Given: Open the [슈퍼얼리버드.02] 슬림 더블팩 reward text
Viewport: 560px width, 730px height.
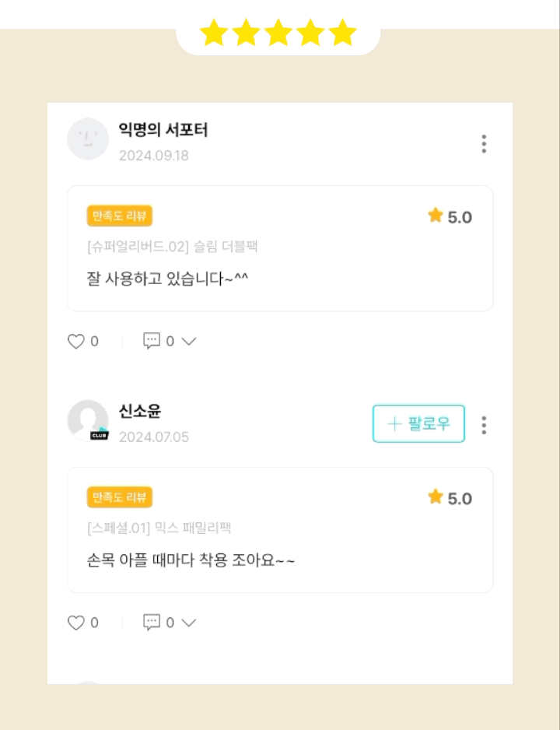Looking at the screenshot, I should (173, 247).
